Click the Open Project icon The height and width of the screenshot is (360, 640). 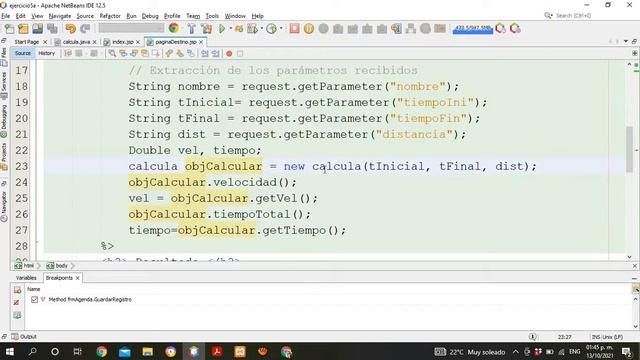pyautogui.click(x=38, y=29)
